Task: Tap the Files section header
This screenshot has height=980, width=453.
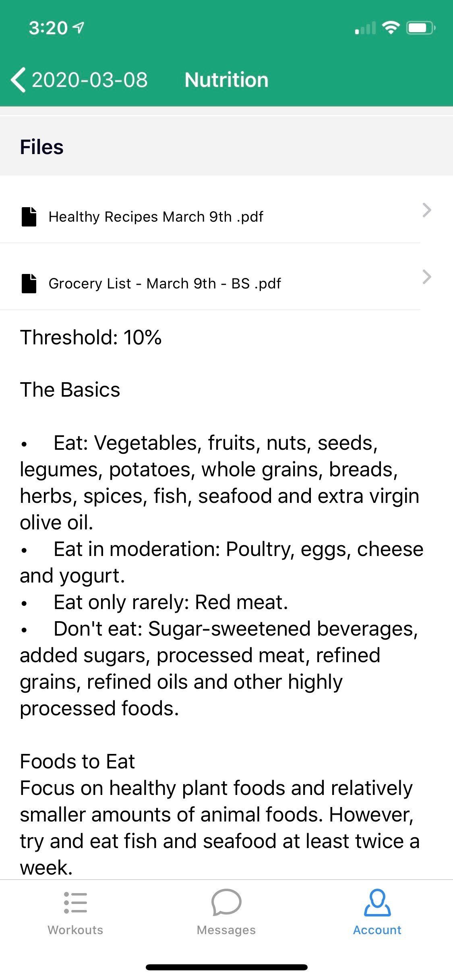Action: tap(41, 147)
